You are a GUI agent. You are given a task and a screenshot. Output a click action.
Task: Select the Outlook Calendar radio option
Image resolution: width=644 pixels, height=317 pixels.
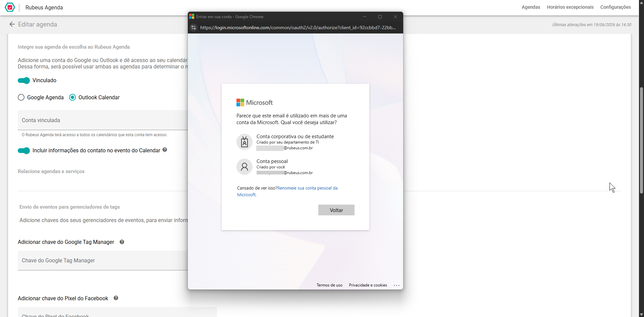pos(72,97)
